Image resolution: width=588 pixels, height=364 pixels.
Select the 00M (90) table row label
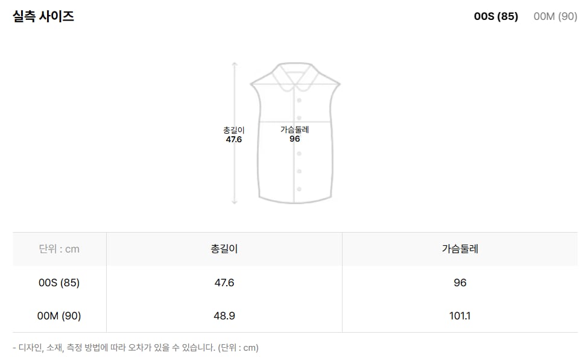coord(59,316)
